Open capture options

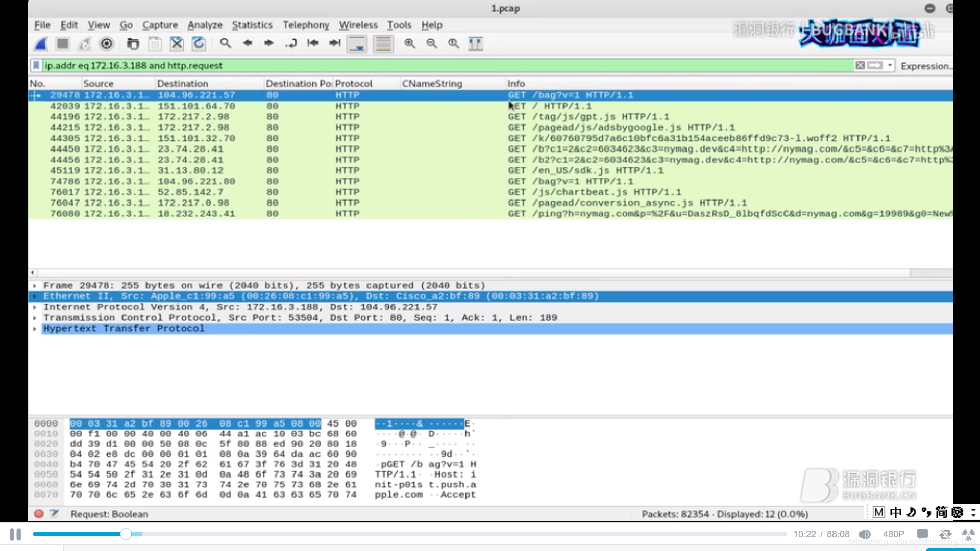pos(107,44)
